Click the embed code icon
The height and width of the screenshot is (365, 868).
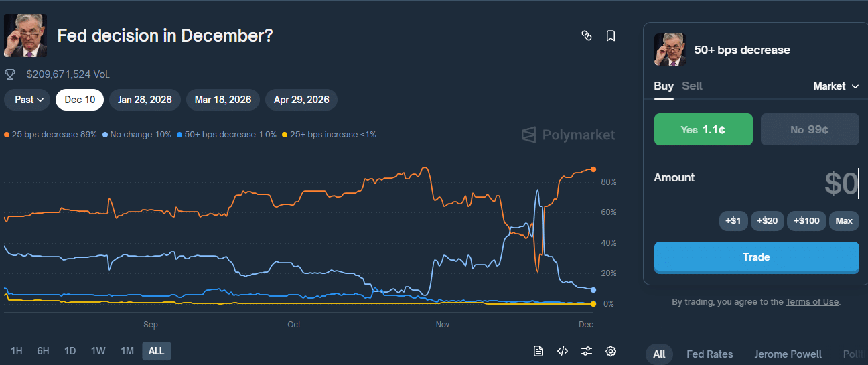563,351
